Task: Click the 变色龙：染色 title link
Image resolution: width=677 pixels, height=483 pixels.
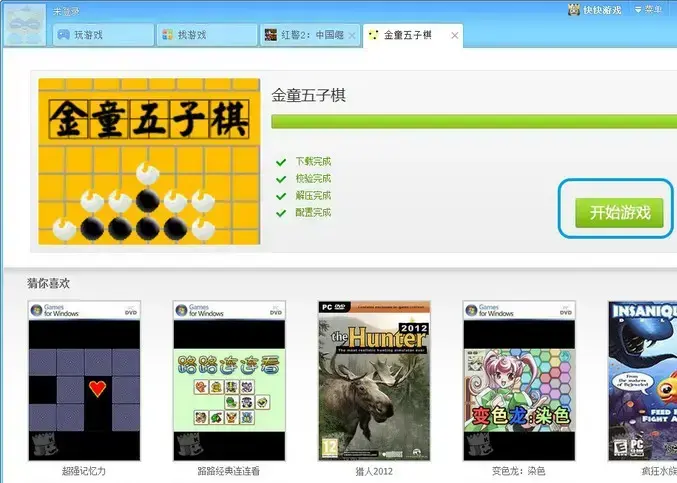Action: [519, 471]
